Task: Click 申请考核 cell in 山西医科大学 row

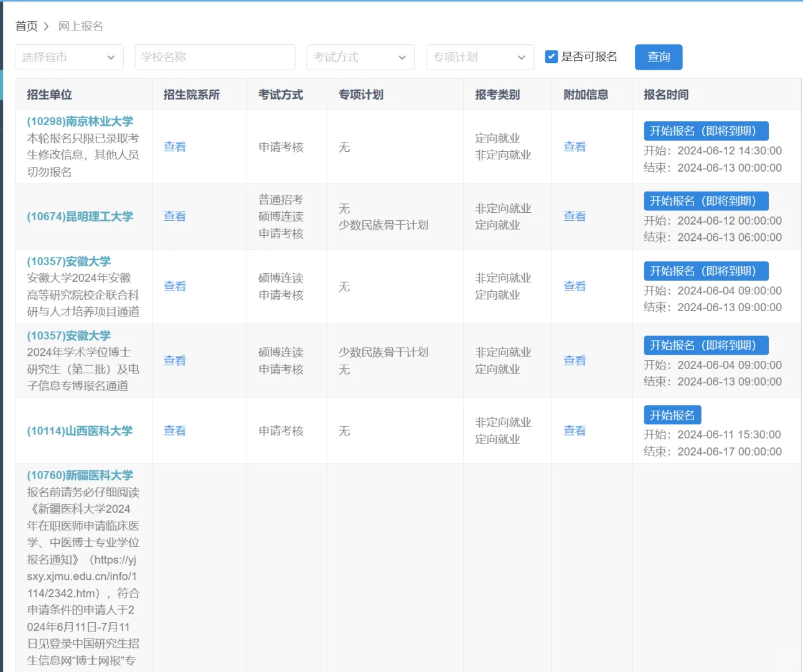Action: click(281, 431)
